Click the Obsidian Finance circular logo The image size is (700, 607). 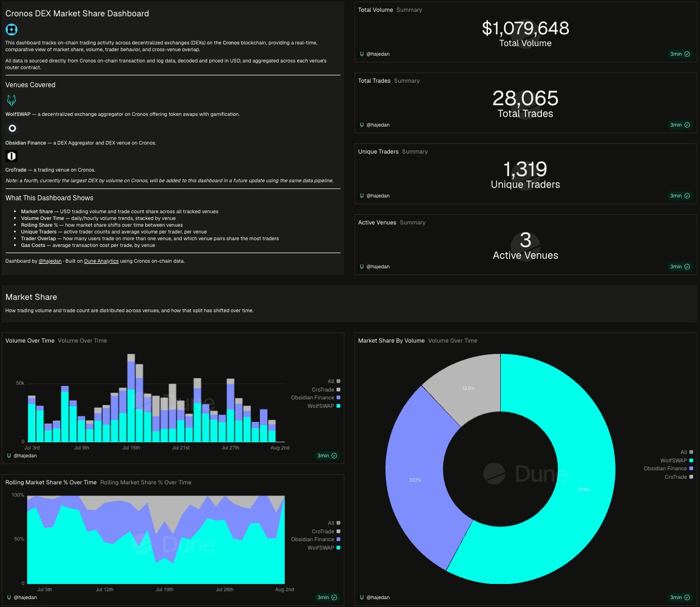[x=12, y=128]
